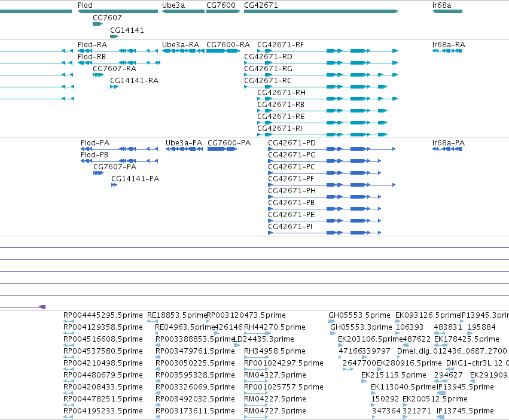
Task: Select the CG42671-PC protein label
Action: point(291,167)
